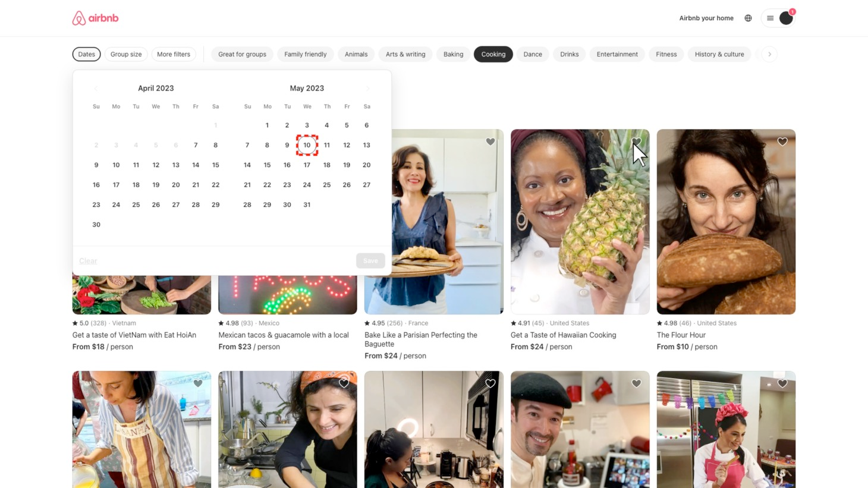
Task: Click Airbnb your home link
Action: pos(706,18)
